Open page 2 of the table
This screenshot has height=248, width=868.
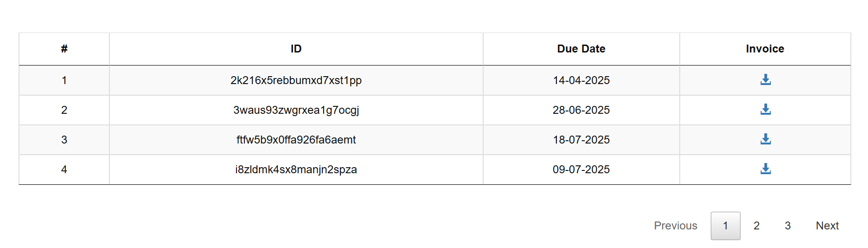[756, 226]
